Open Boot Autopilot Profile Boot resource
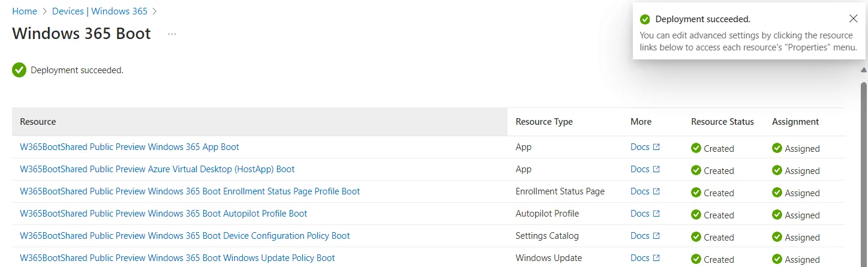 [x=163, y=214]
